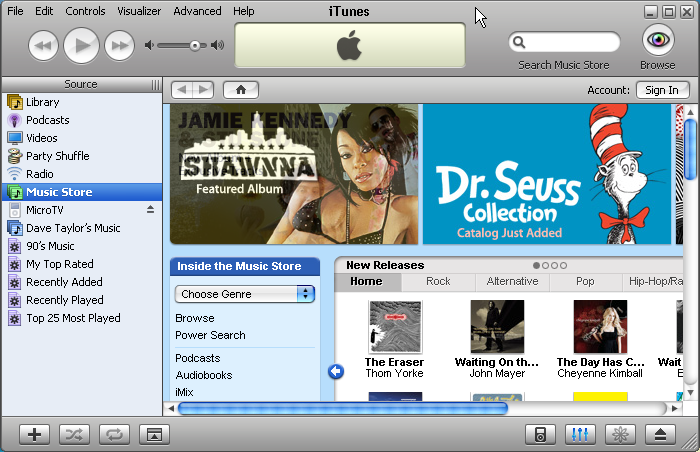This screenshot has height=452, width=700.
Task: Open the Advanced menu
Action: pyautogui.click(x=197, y=11)
